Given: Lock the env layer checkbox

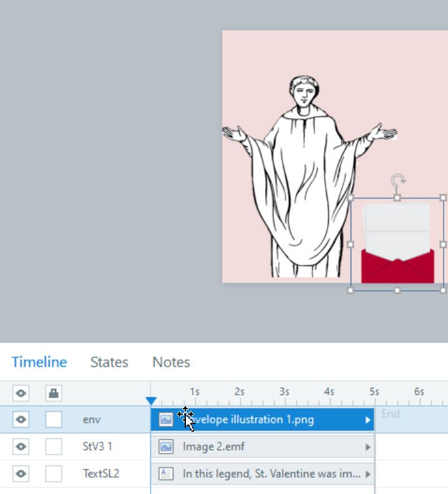Looking at the screenshot, I should 54,420.
